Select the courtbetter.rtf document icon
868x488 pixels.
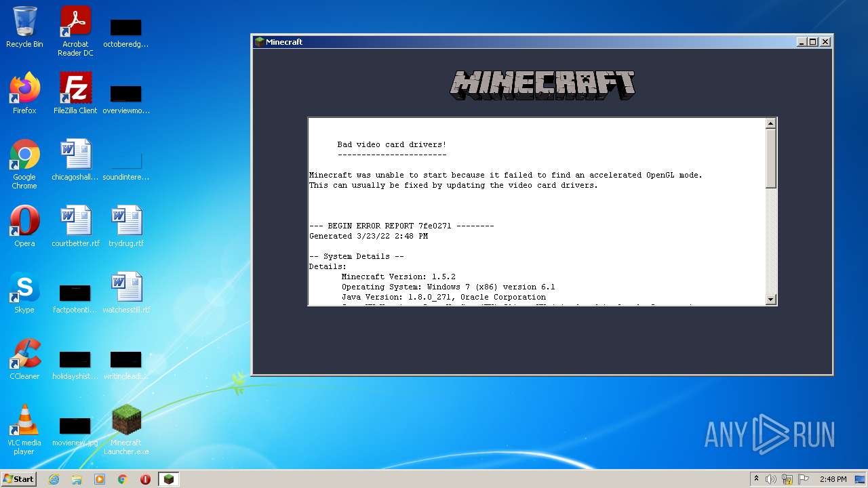(75, 226)
